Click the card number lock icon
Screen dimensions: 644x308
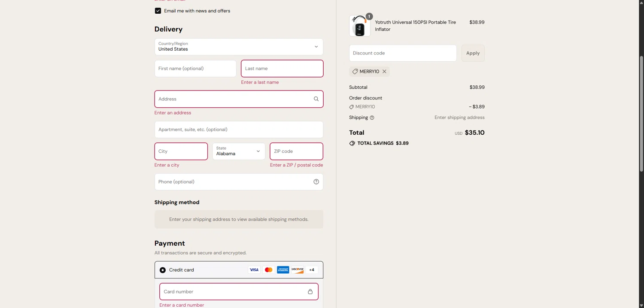coord(310,292)
